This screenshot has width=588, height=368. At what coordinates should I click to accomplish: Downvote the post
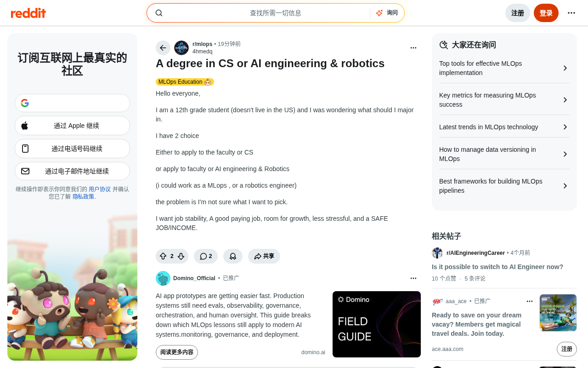click(x=181, y=256)
